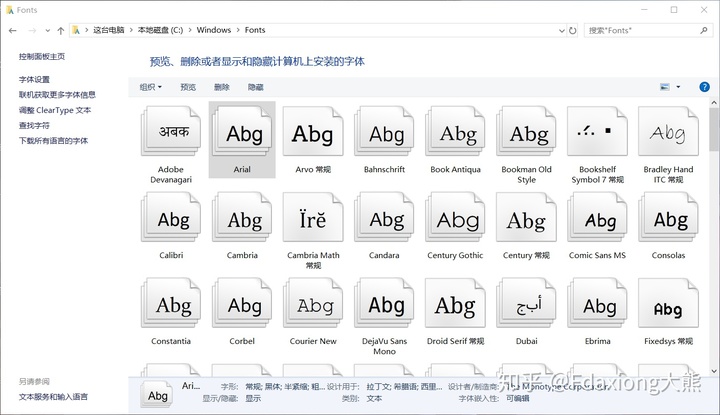The width and height of the screenshot is (720, 415).
Task: Click the 查找字符 link
Action: 34,125
